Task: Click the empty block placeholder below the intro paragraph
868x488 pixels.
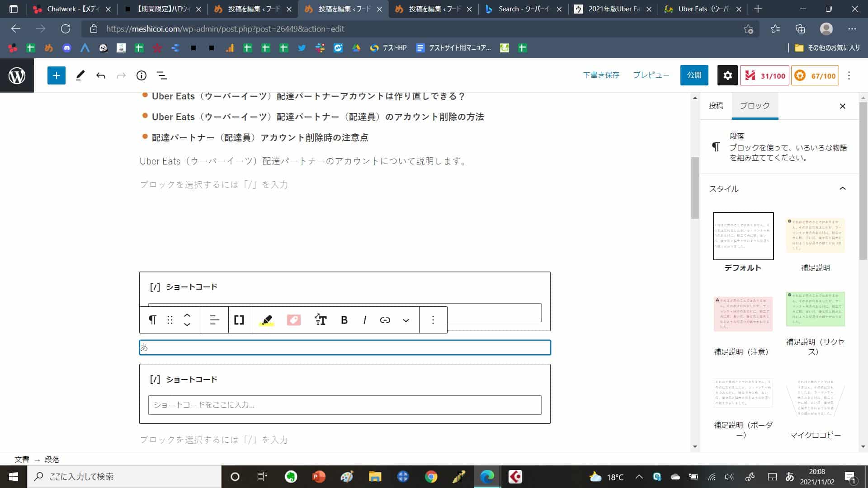Action: (x=214, y=184)
